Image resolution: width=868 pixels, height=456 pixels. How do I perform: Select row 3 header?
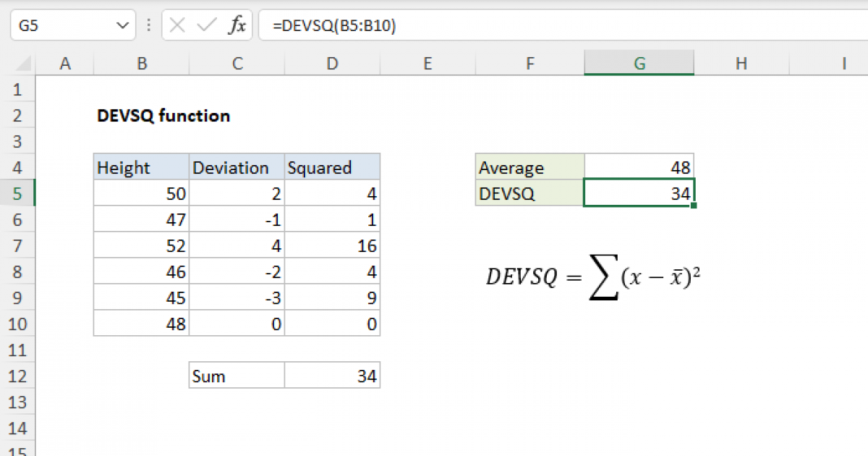18,142
